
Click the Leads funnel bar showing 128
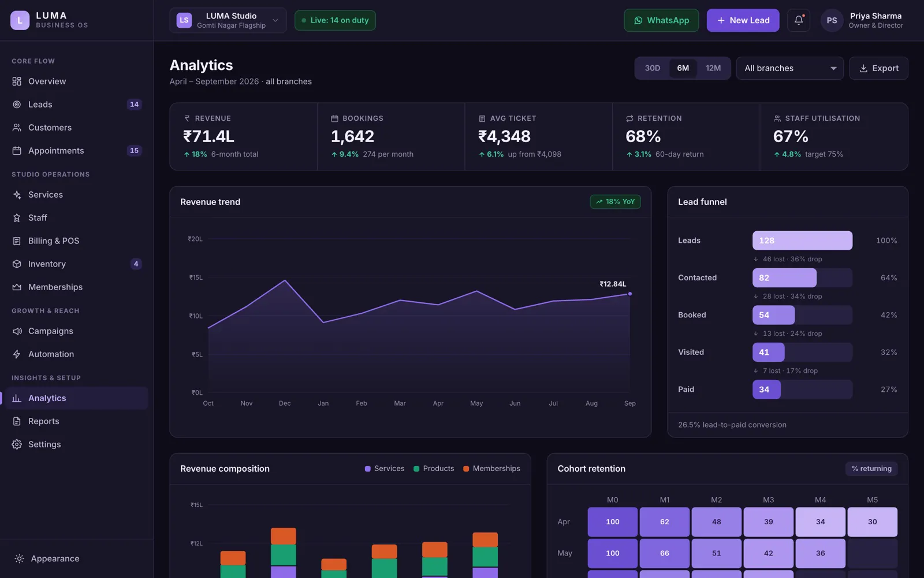(x=802, y=240)
